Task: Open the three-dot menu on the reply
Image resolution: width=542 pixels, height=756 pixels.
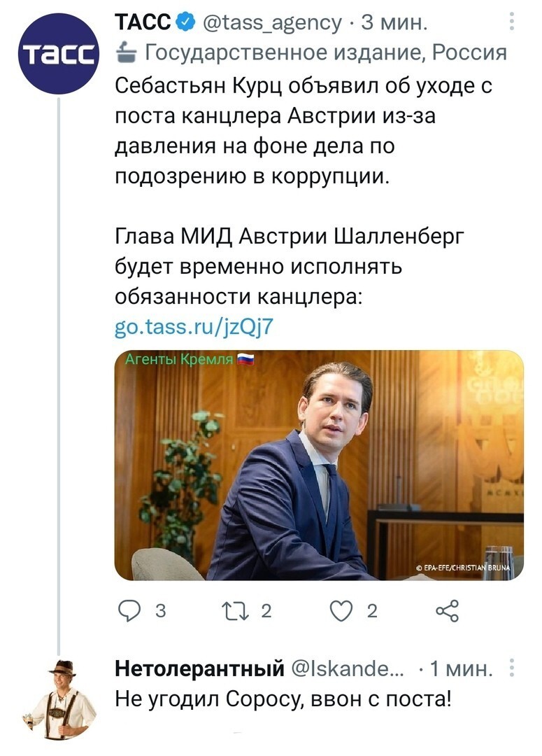Action: click(x=512, y=668)
